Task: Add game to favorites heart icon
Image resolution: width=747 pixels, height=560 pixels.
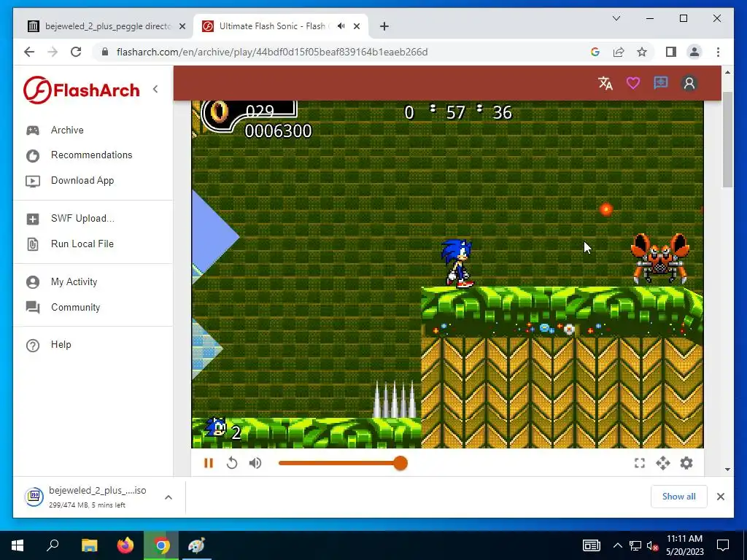Action: coord(633,83)
